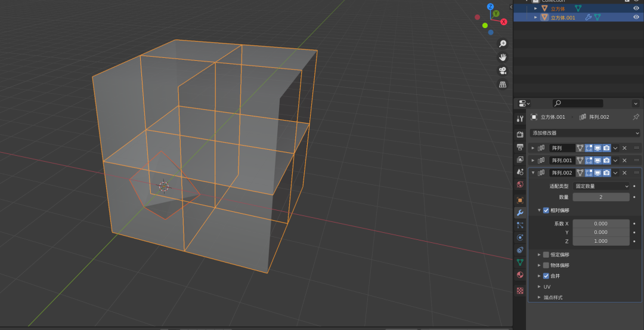Viewport: 644px width, 330px height.
Task: Open the Object Constraints properties tab
Action: click(520, 249)
